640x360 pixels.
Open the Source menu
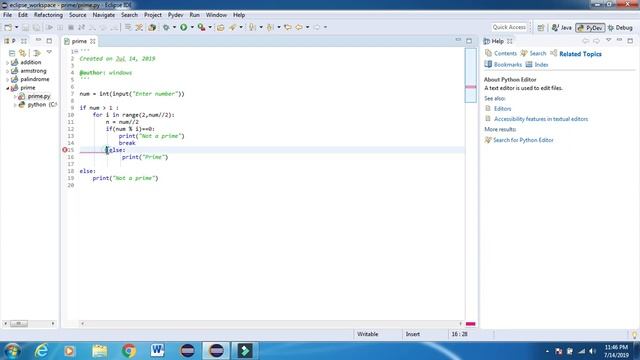pyautogui.click(x=78, y=15)
